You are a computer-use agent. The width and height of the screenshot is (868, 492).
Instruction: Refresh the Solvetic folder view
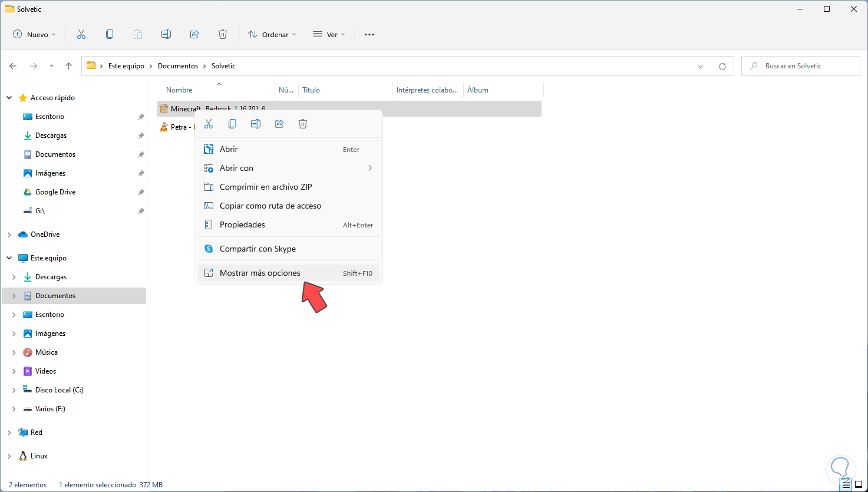[722, 66]
